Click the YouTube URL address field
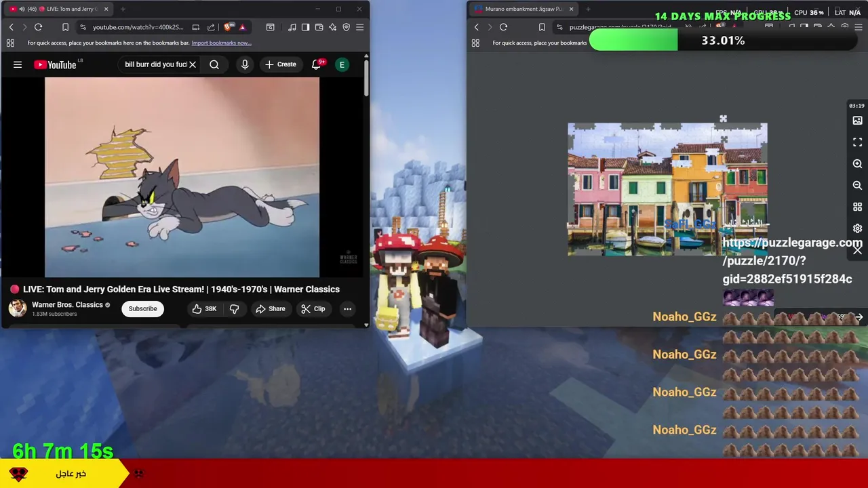868x488 pixels. point(138,27)
